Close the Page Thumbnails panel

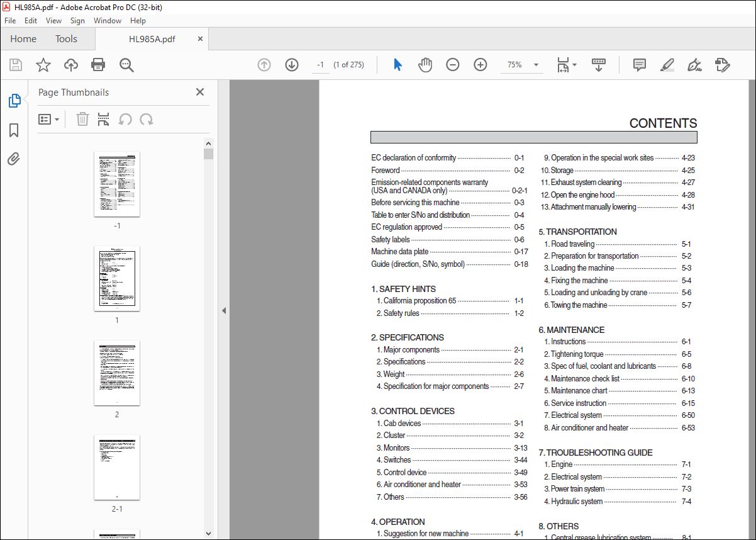[x=200, y=93]
